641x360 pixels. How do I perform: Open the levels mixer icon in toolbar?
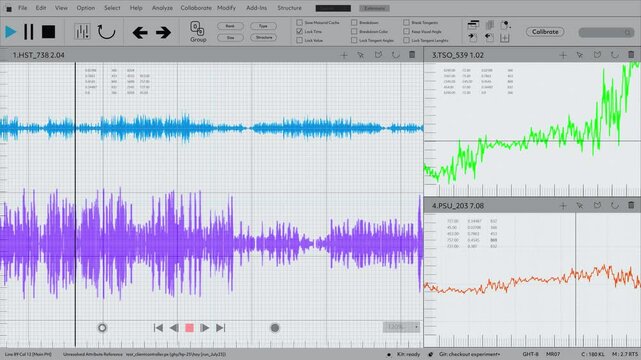82,32
